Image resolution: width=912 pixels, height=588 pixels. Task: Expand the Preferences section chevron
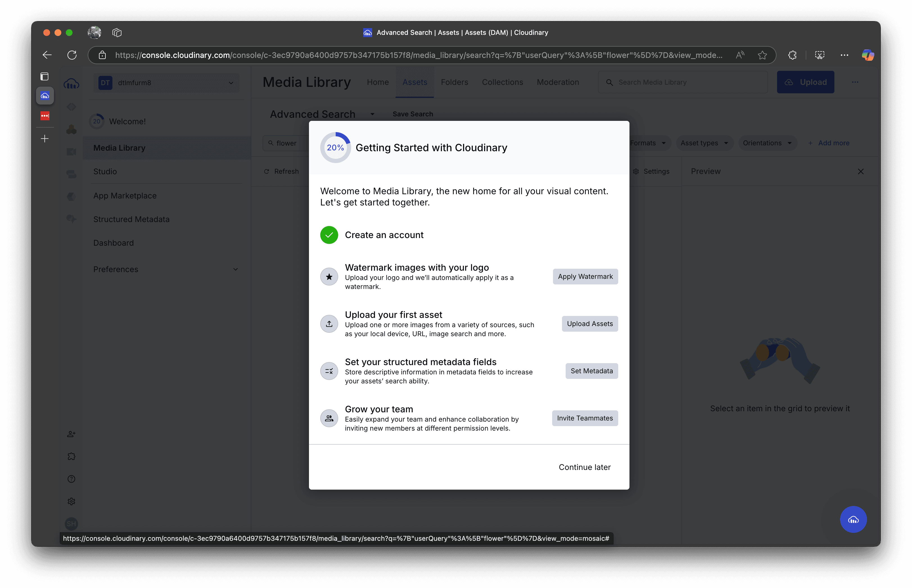[235, 269]
